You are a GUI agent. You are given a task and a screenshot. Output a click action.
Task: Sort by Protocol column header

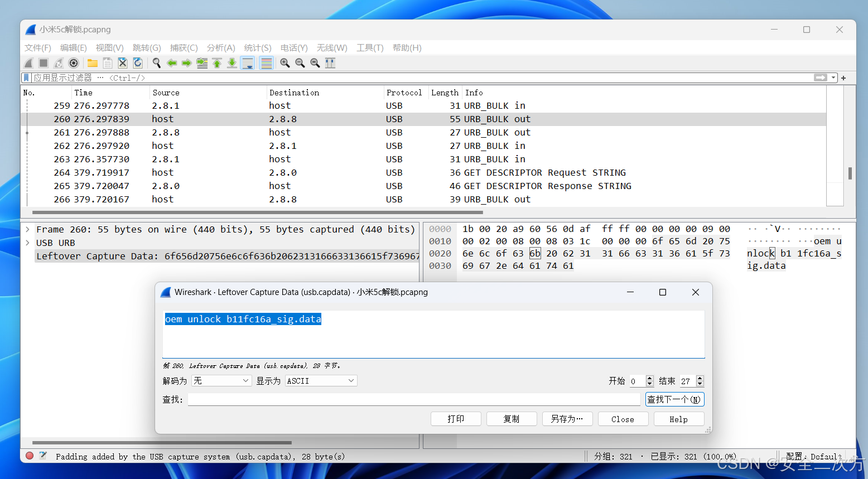click(x=404, y=93)
